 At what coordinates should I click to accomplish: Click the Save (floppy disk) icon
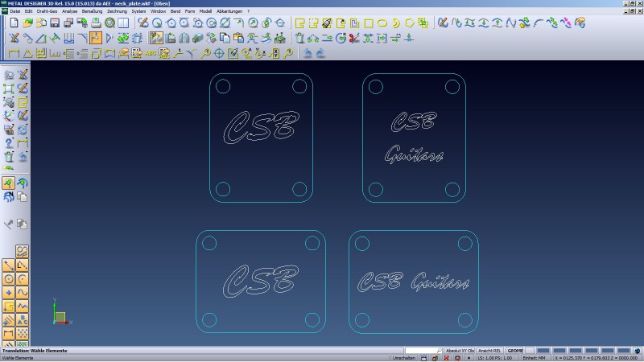tap(55, 23)
